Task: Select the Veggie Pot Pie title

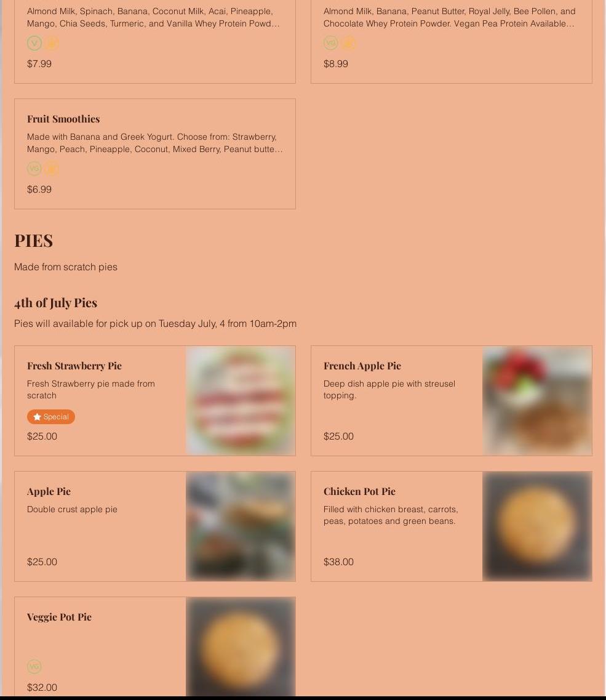Action: click(60, 617)
